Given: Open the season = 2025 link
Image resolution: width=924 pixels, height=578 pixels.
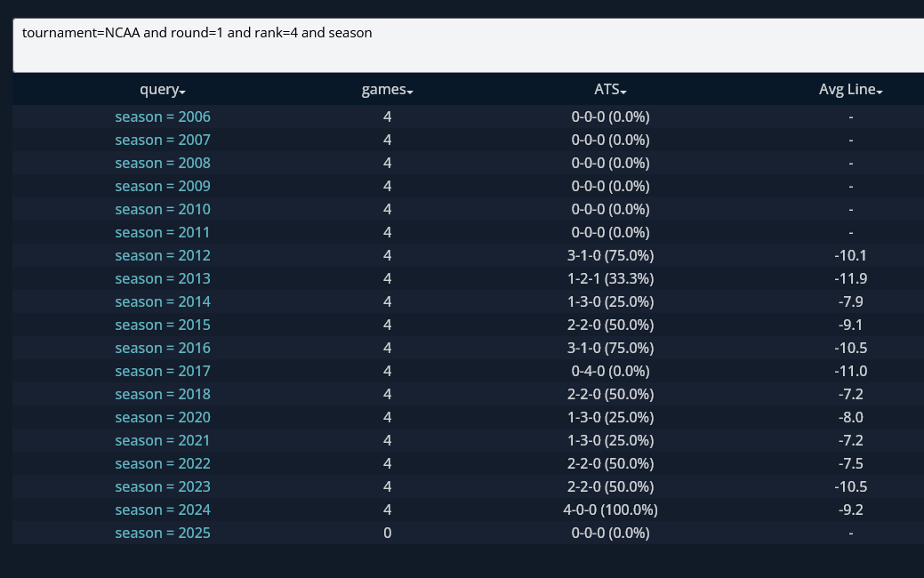Looking at the screenshot, I should click(163, 533).
